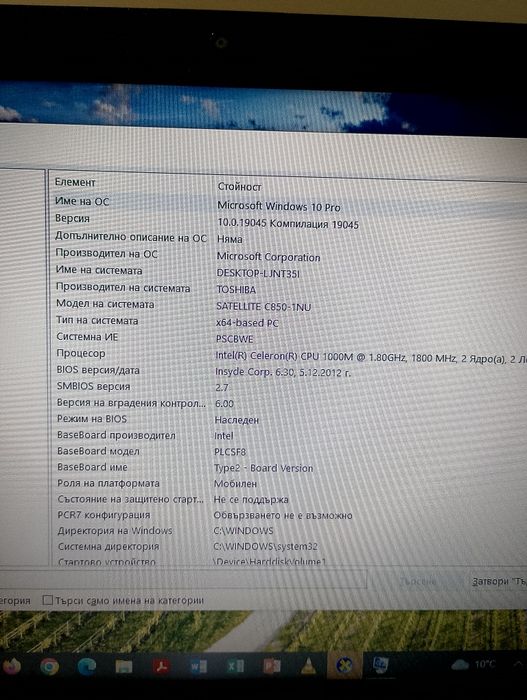Select value 'x64-based PC'
The height and width of the screenshot is (700, 527).
coord(247,323)
